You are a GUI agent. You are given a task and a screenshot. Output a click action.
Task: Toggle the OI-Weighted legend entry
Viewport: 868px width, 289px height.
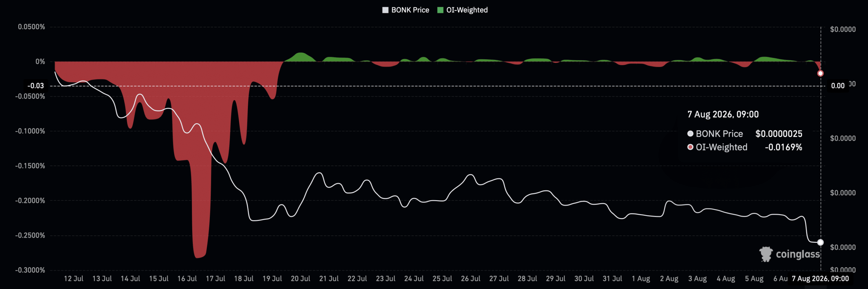click(462, 10)
